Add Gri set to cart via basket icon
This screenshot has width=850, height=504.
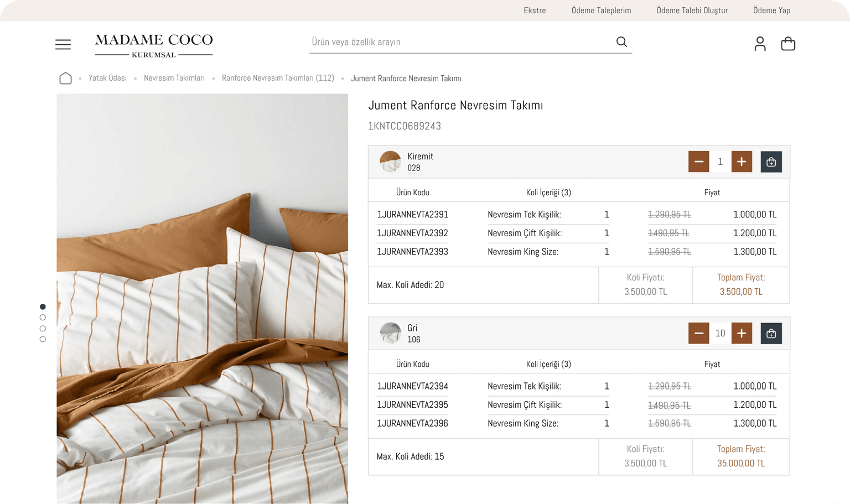pyautogui.click(x=771, y=333)
